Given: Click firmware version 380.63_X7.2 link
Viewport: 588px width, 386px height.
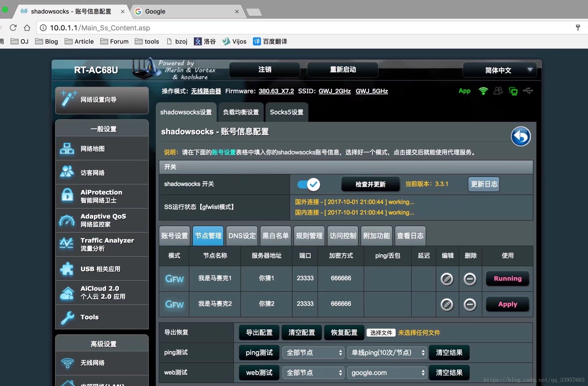Looking at the screenshot, I should [276, 91].
